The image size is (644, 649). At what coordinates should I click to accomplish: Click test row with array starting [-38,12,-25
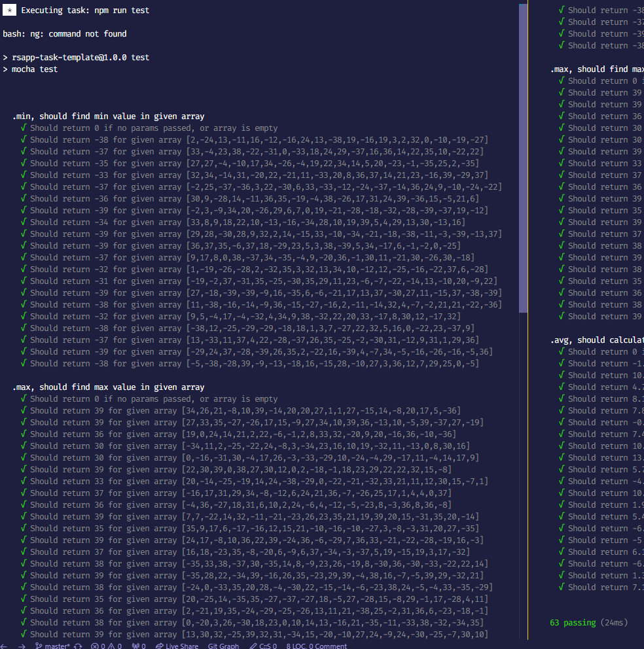pyautogui.click(x=247, y=328)
